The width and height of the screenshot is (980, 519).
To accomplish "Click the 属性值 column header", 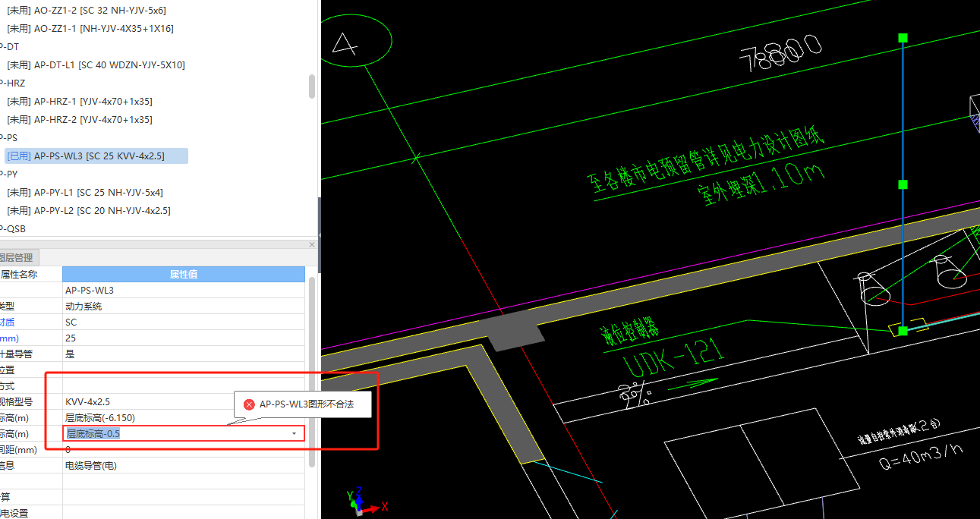I will (184, 274).
